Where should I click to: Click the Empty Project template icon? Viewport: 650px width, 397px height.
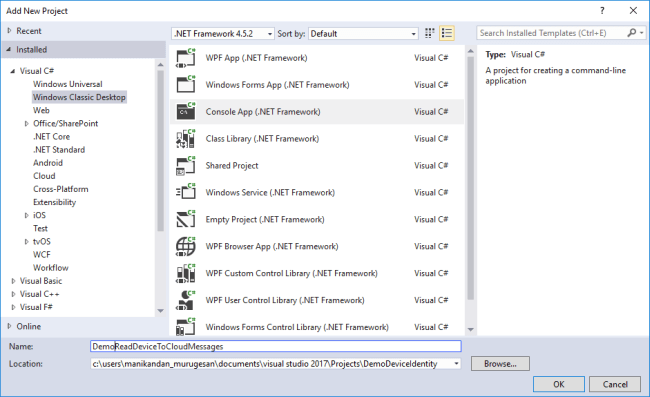coord(185,219)
